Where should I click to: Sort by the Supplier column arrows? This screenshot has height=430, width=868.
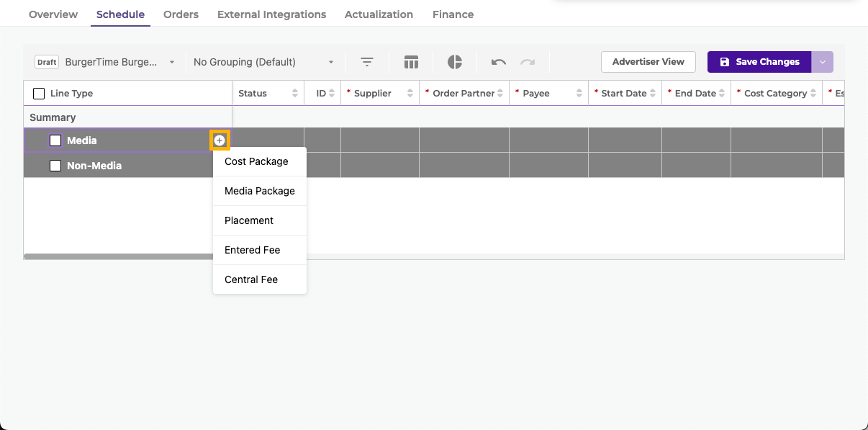click(410, 94)
